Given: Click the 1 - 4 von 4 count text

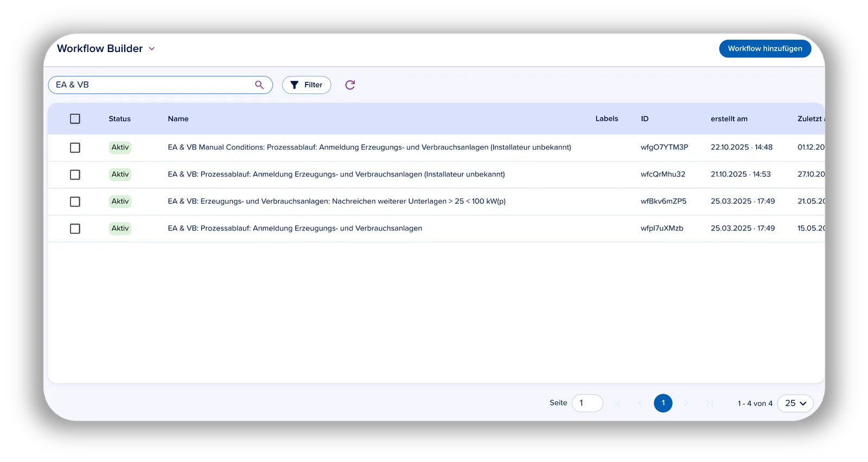Looking at the screenshot, I should pyautogui.click(x=755, y=403).
